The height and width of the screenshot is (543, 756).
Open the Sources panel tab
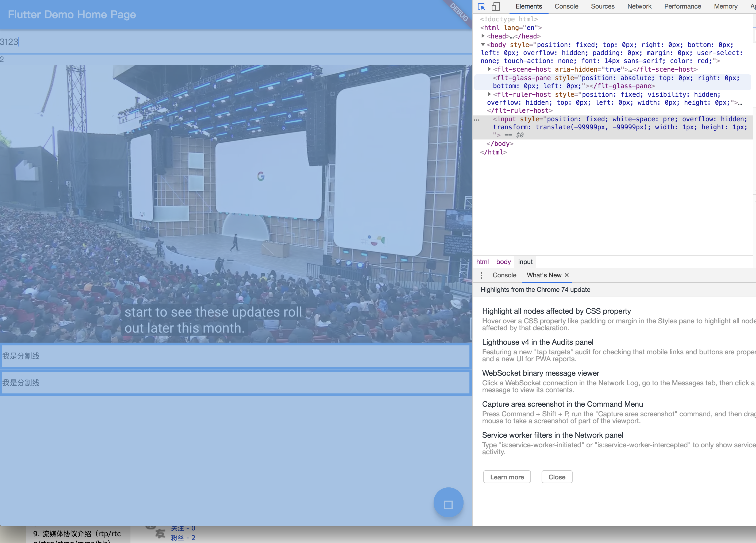pyautogui.click(x=602, y=7)
